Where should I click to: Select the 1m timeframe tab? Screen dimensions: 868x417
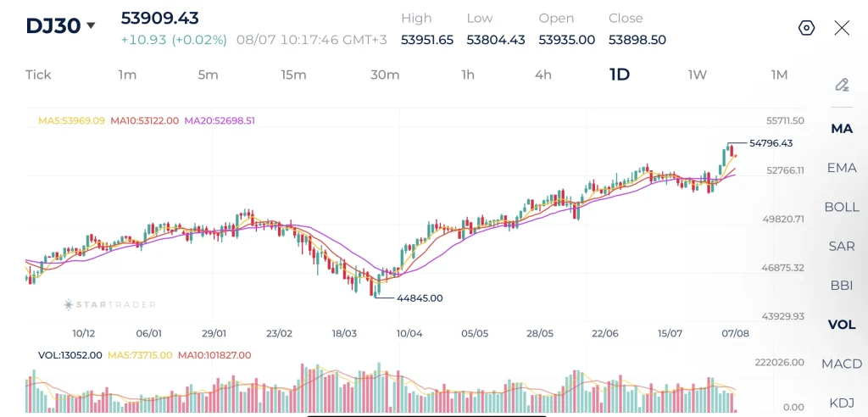(127, 75)
